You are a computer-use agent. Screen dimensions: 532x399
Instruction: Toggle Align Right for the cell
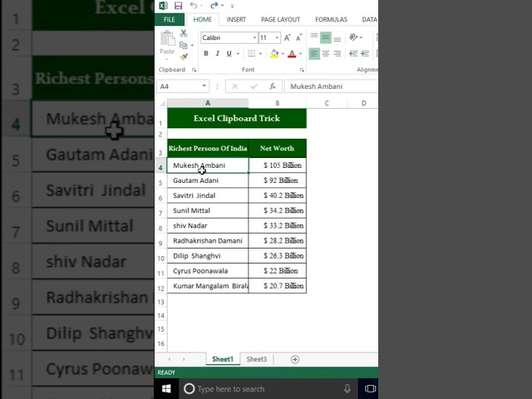tap(337, 53)
